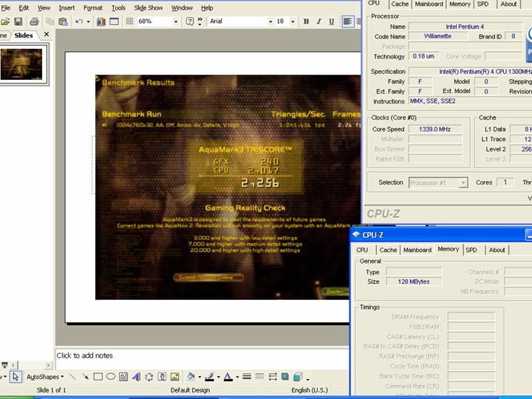This screenshot has height=399, width=532.
Task: Open the Zoom 68% dropdown
Action: (176, 21)
